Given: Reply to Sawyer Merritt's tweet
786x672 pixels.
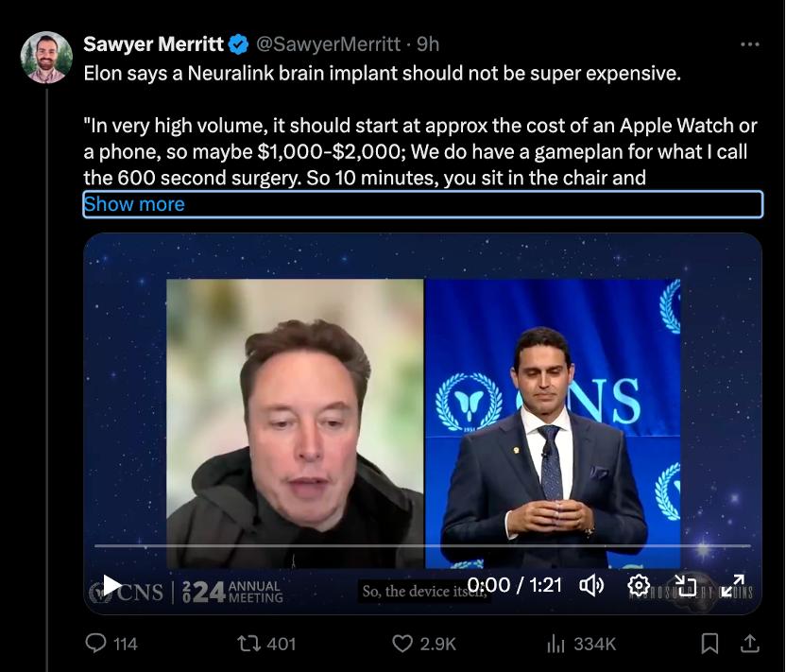Looking at the screenshot, I should (96, 644).
